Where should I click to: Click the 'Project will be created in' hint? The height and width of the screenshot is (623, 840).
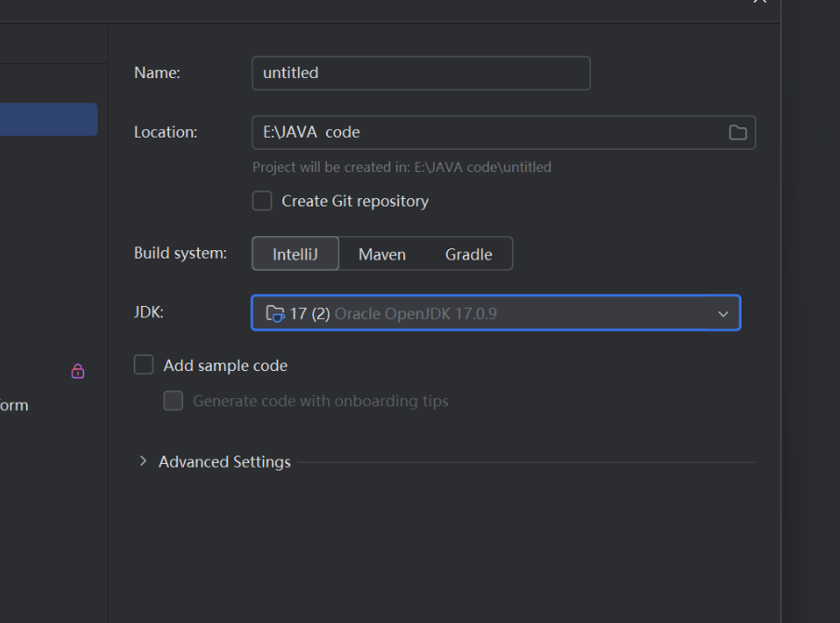point(401,167)
